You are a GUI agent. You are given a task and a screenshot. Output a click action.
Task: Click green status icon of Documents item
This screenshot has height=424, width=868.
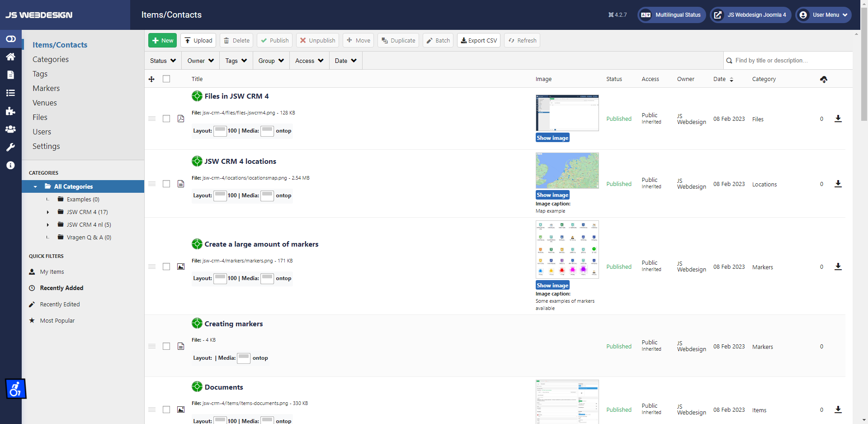[197, 387]
